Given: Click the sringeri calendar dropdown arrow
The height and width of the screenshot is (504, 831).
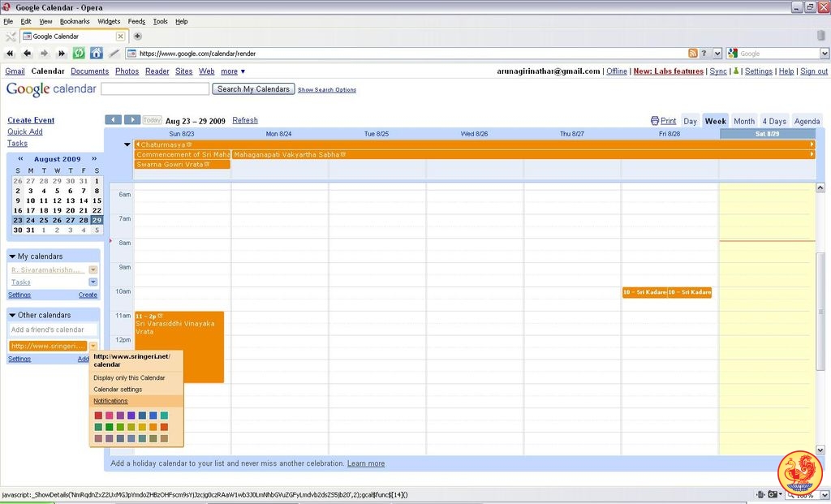Looking at the screenshot, I should (x=93, y=346).
